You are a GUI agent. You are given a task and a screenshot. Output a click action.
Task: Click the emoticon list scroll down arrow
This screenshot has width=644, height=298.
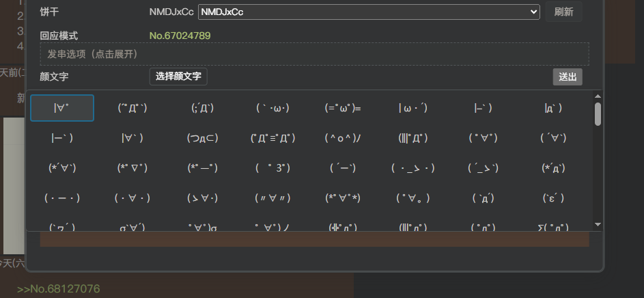coord(598,224)
